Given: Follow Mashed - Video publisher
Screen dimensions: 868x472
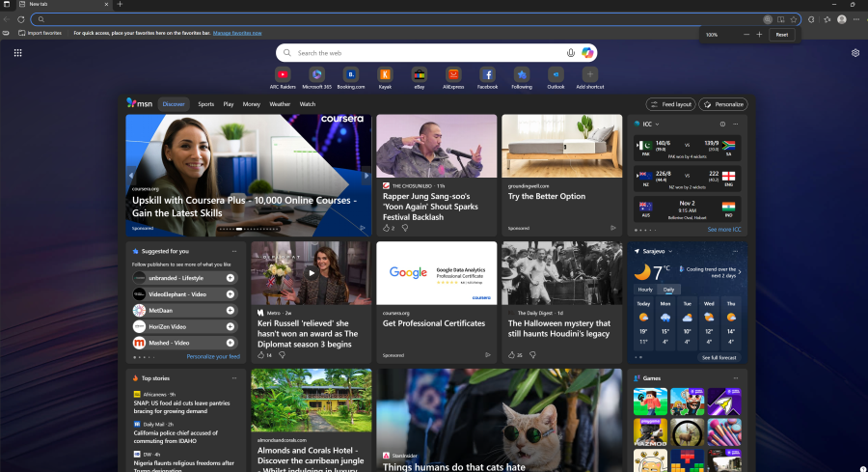Looking at the screenshot, I should (231, 343).
